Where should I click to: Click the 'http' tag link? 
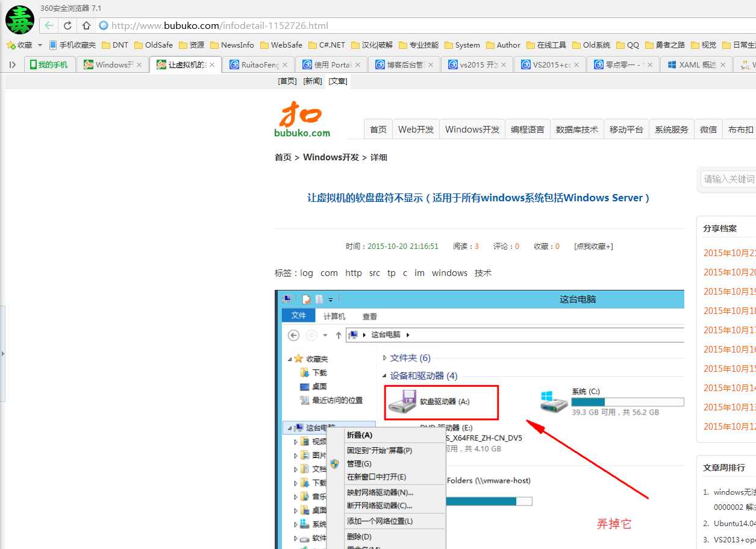[354, 273]
